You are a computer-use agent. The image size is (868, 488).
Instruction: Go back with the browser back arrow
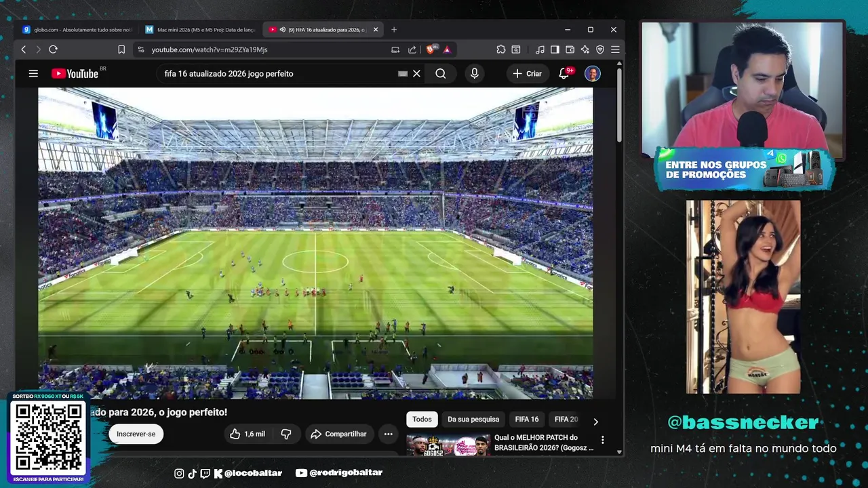click(x=24, y=49)
